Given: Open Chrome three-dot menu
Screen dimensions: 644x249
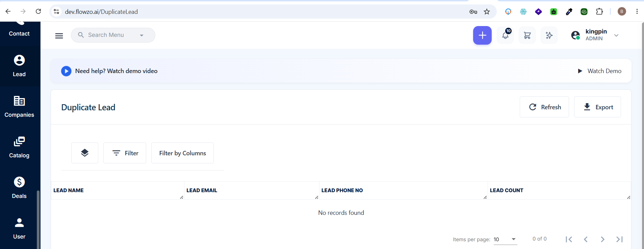Looking at the screenshot, I should coord(637,12).
